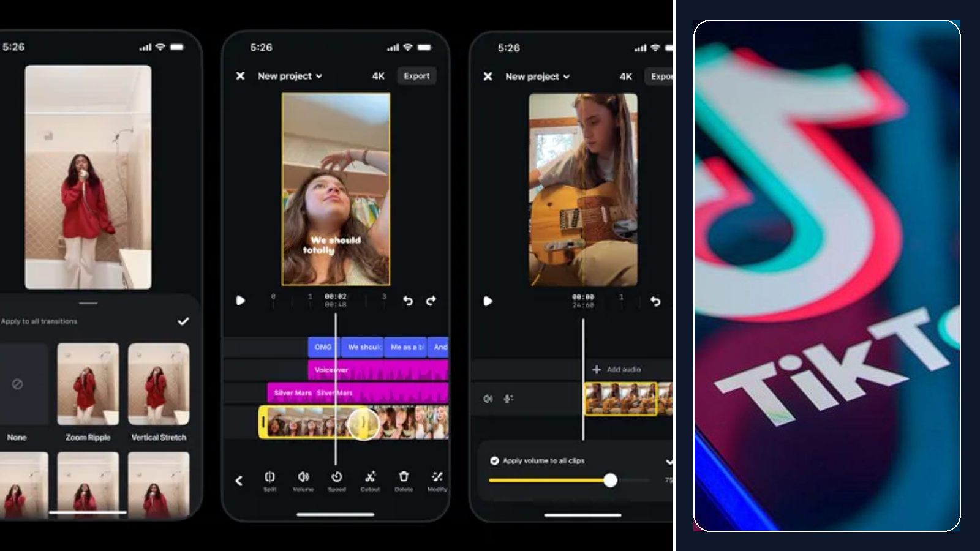Open the TikTok logo image on right
The height and width of the screenshot is (551, 980).
[827, 275]
